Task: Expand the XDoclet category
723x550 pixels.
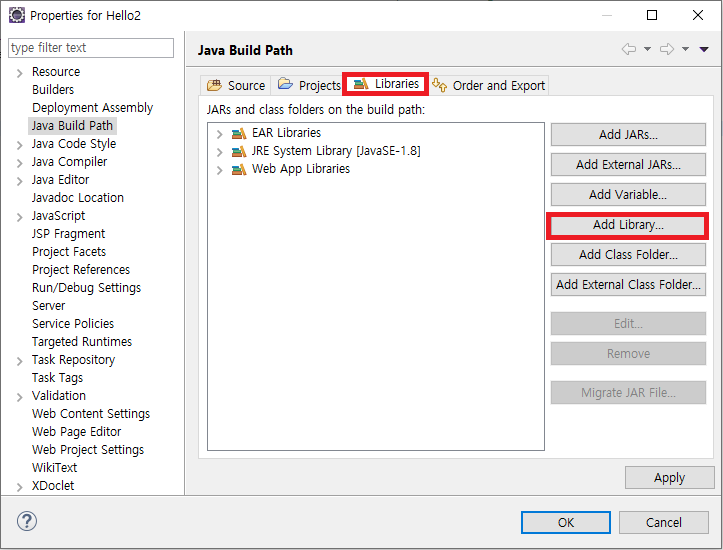Action: (19, 487)
